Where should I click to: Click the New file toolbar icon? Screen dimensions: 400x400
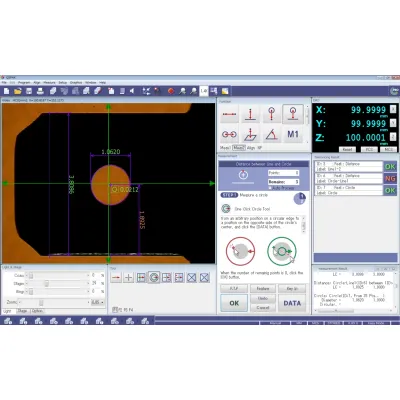6,91
